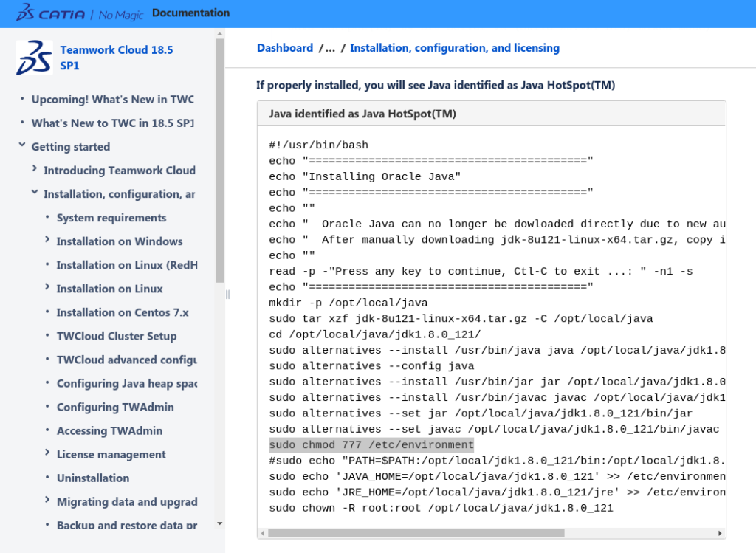Collapse Installation, configuration section in sidebar

pyautogui.click(x=35, y=192)
